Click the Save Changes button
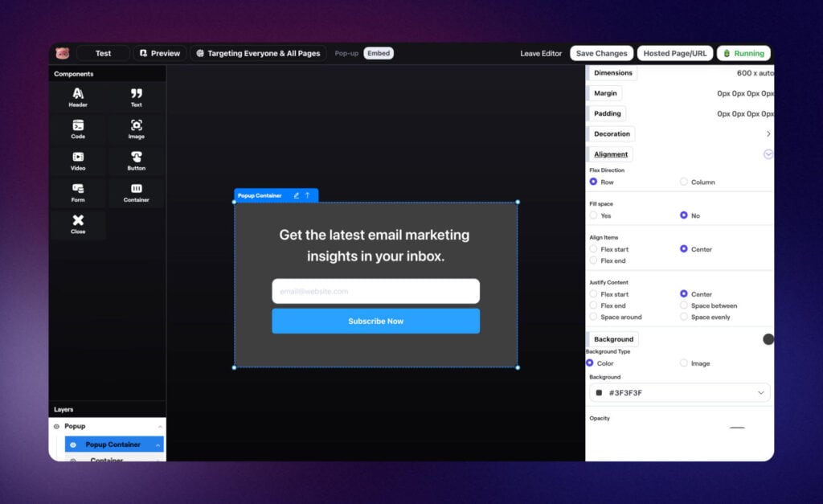The height and width of the screenshot is (504, 823). click(601, 54)
